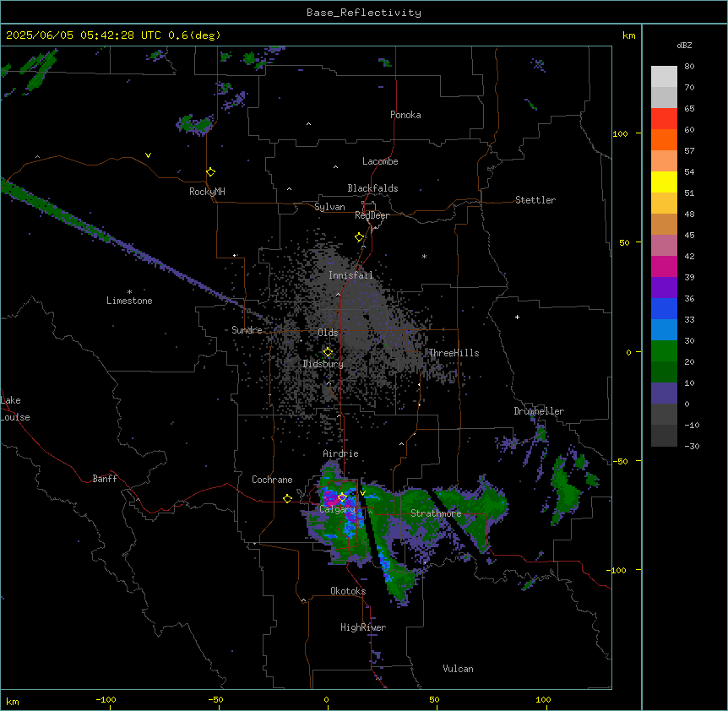Click the dBZ legend heading

pyautogui.click(x=684, y=45)
